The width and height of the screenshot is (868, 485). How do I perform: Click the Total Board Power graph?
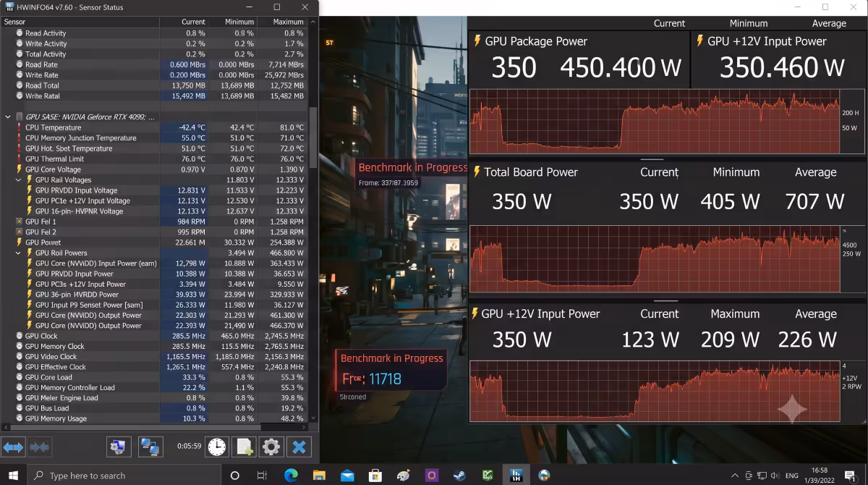coord(655,258)
